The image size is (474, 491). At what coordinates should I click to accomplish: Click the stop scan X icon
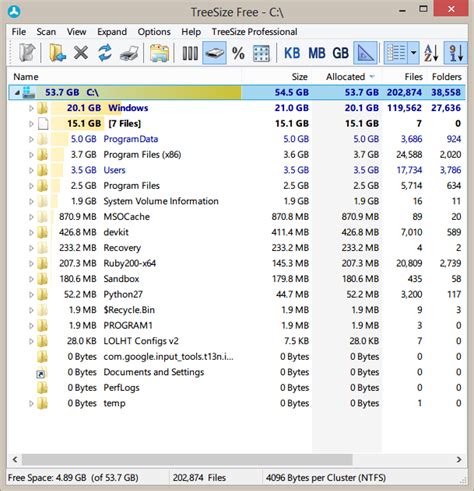(81, 53)
